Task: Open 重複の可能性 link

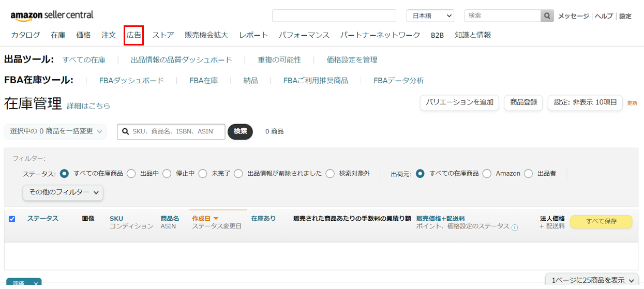Action: [x=279, y=60]
